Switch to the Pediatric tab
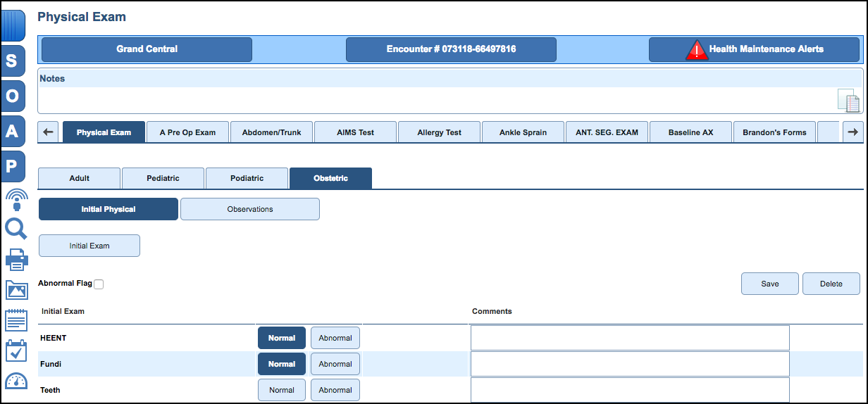Screen dimensions: 868x404 click(163, 178)
